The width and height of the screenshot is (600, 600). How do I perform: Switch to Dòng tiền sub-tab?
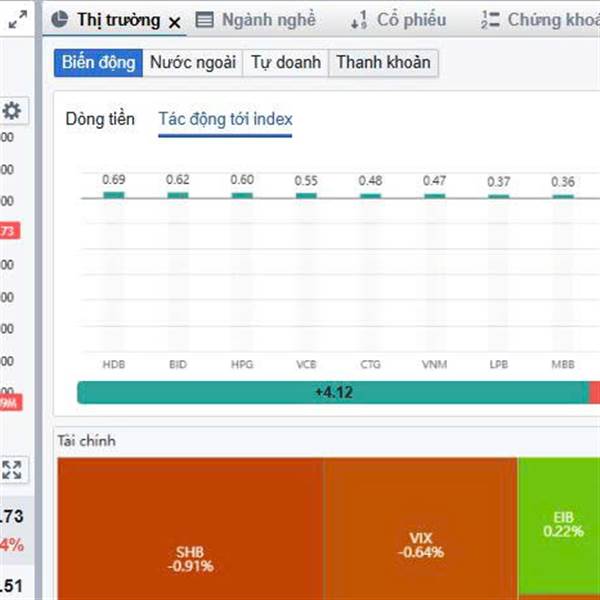[100, 119]
